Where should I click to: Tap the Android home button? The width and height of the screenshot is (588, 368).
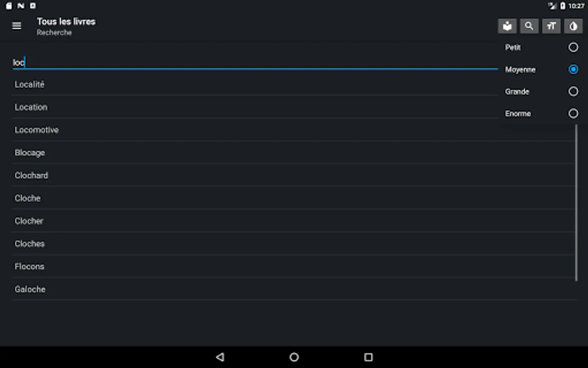point(294,357)
